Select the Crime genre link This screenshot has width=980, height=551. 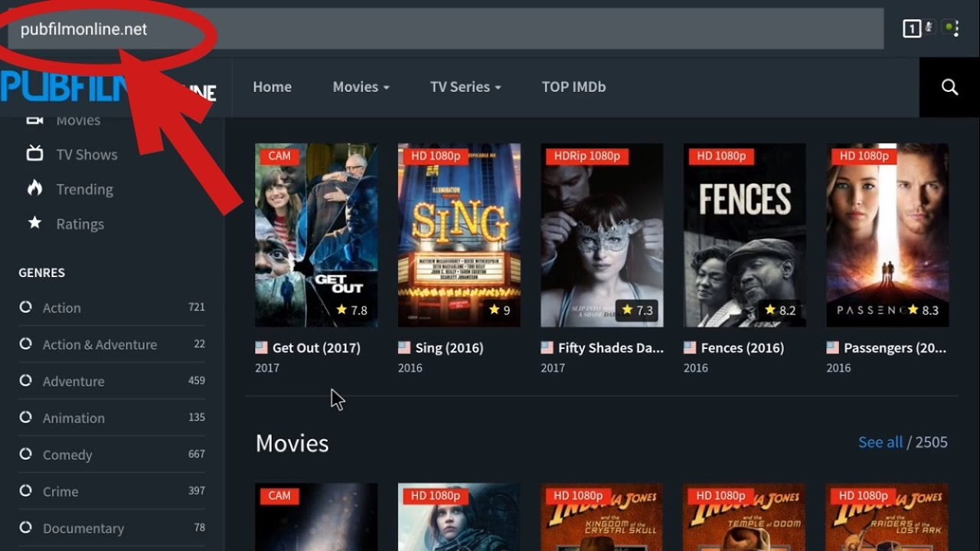[x=60, y=491]
